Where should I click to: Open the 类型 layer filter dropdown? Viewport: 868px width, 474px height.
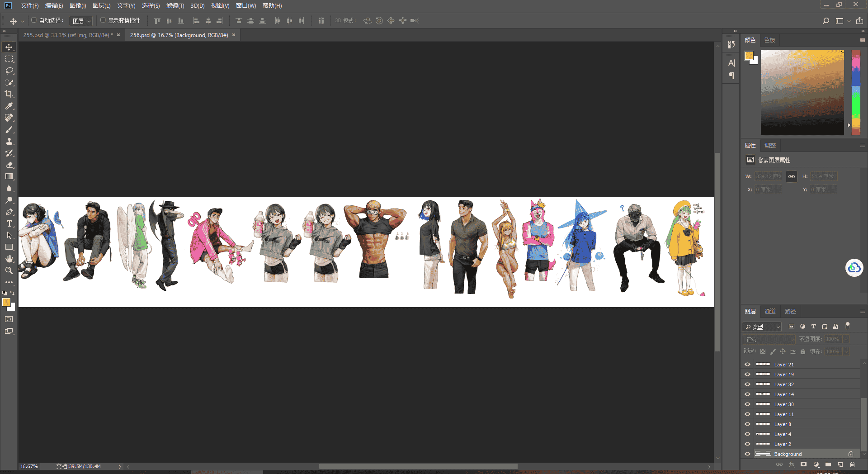762,327
